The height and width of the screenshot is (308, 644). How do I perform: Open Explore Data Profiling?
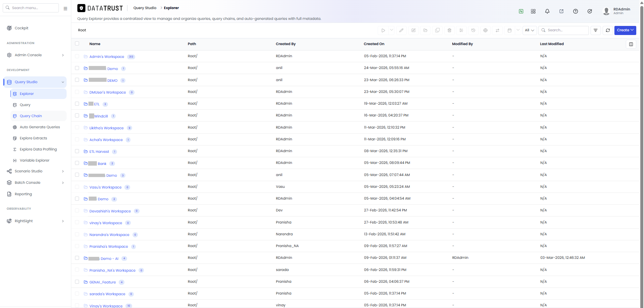click(x=38, y=149)
